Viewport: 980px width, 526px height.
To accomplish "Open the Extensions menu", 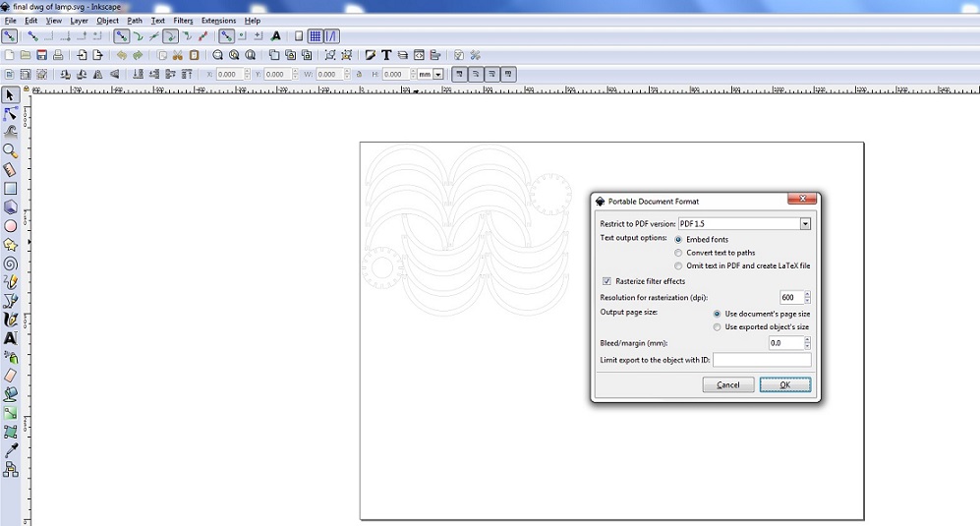I will [218, 21].
